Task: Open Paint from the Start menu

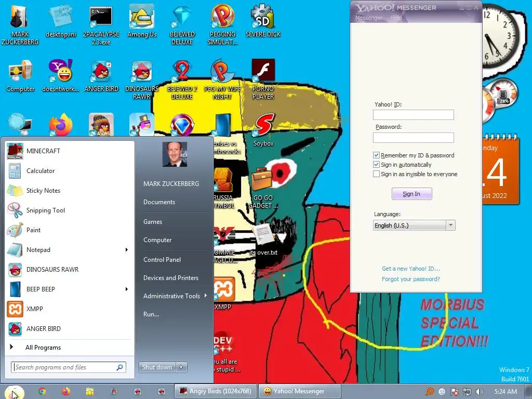Action: [70, 230]
